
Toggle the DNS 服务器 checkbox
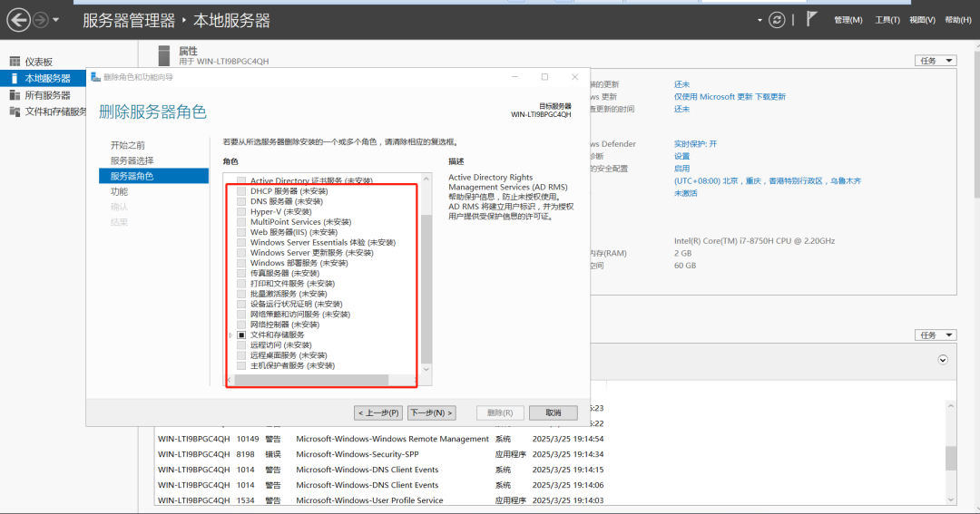click(241, 201)
